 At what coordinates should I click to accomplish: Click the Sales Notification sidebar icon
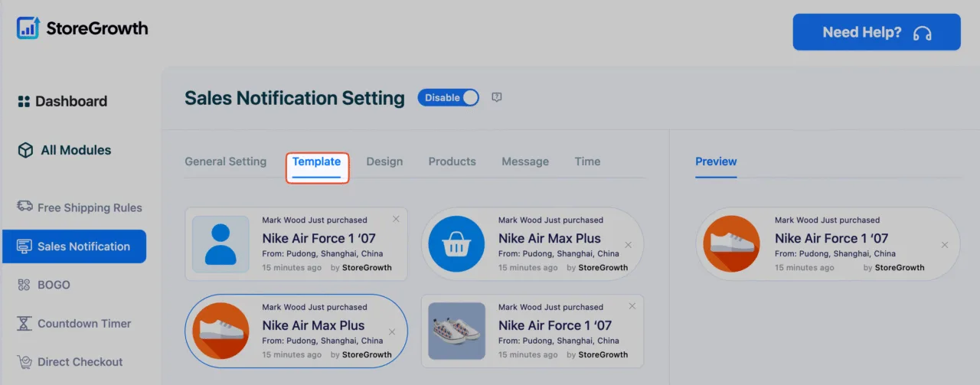pos(24,246)
